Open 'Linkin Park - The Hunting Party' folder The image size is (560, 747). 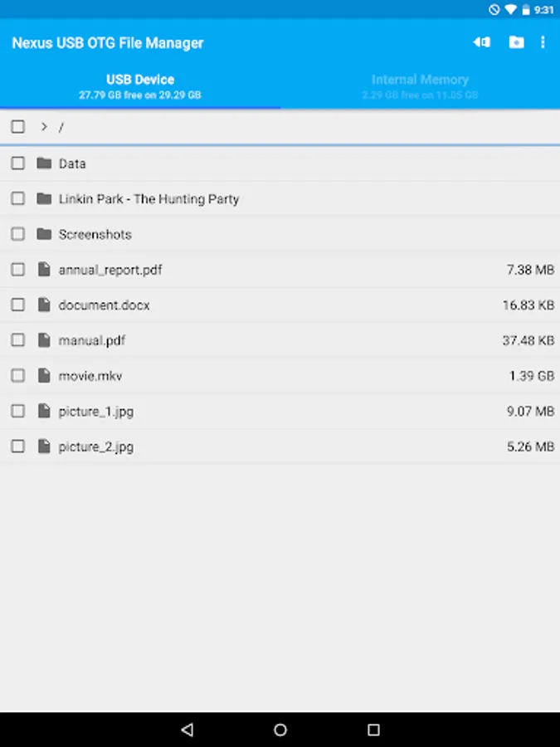pos(149,199)
